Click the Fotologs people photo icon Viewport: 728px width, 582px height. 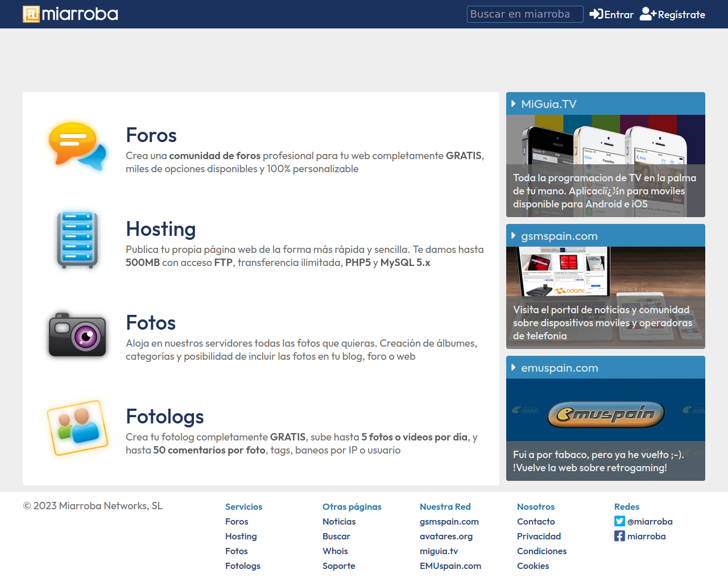(x=77, y=428)
